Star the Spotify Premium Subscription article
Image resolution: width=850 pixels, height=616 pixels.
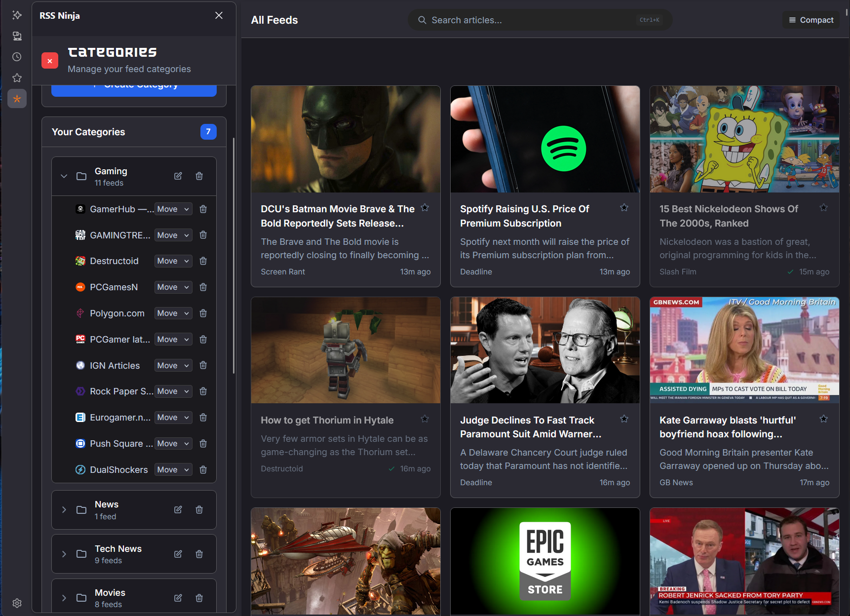tap(624, 207)
